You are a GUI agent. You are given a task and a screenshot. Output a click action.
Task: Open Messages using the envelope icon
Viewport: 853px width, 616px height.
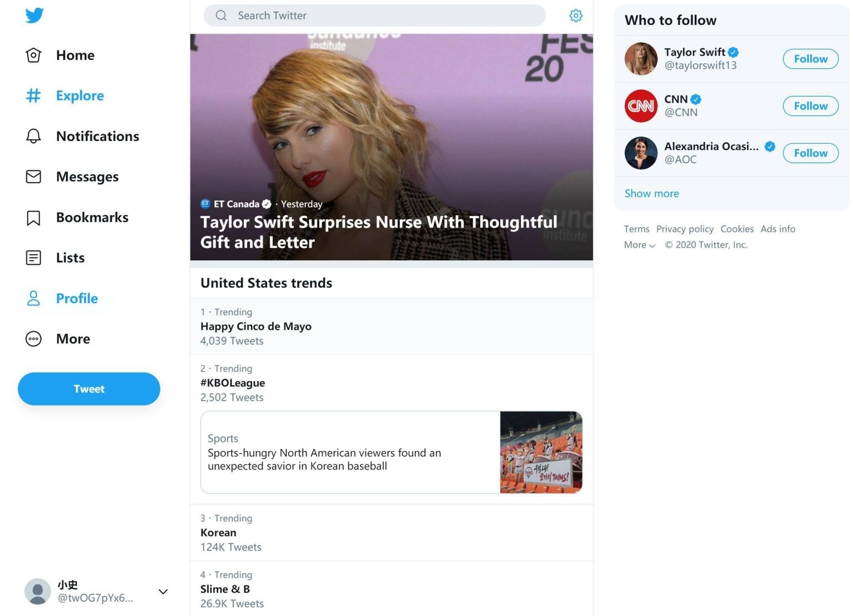pyautogui.click(x=33, y=176)
